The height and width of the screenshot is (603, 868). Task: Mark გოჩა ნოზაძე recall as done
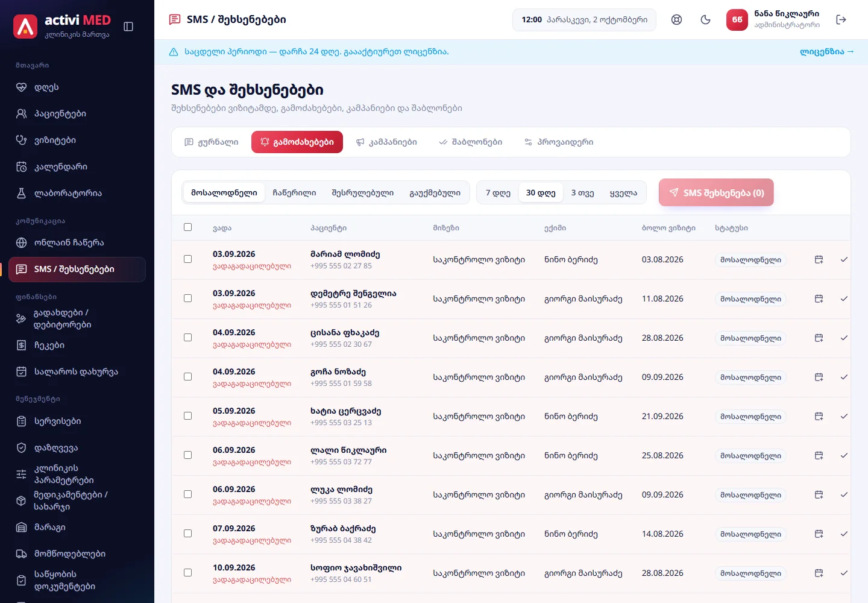click(844, 377)
